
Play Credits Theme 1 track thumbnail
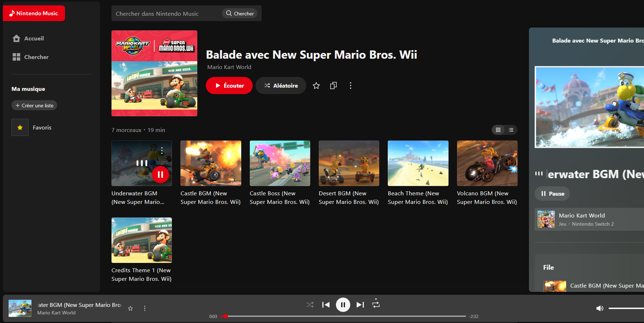[142, 240]
